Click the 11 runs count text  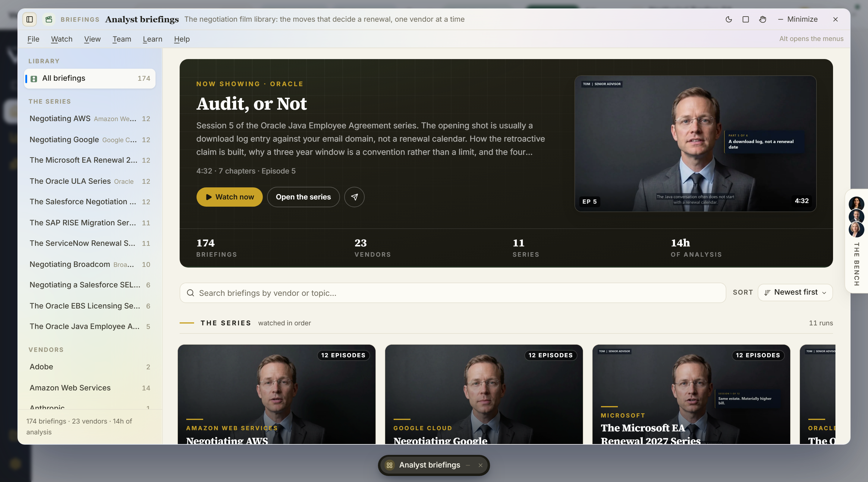821,323
